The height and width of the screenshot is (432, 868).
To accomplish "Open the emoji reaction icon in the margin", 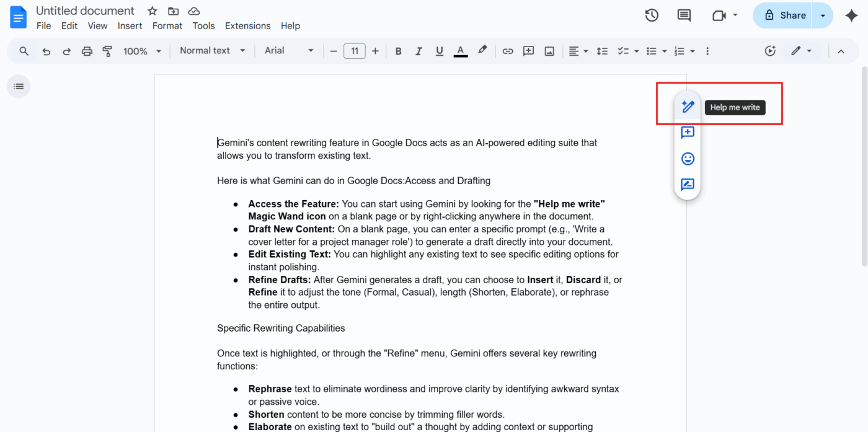I will coord(688,158).
